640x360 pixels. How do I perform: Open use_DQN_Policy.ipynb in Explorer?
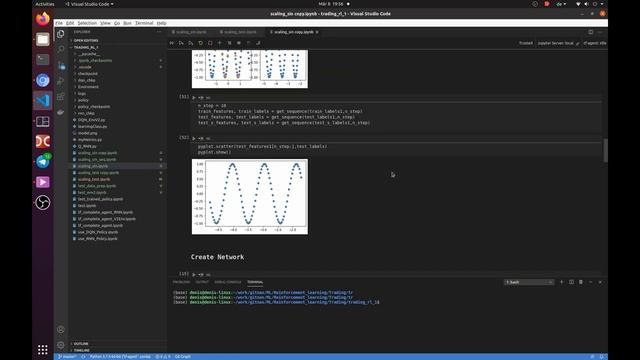point(98,232)
